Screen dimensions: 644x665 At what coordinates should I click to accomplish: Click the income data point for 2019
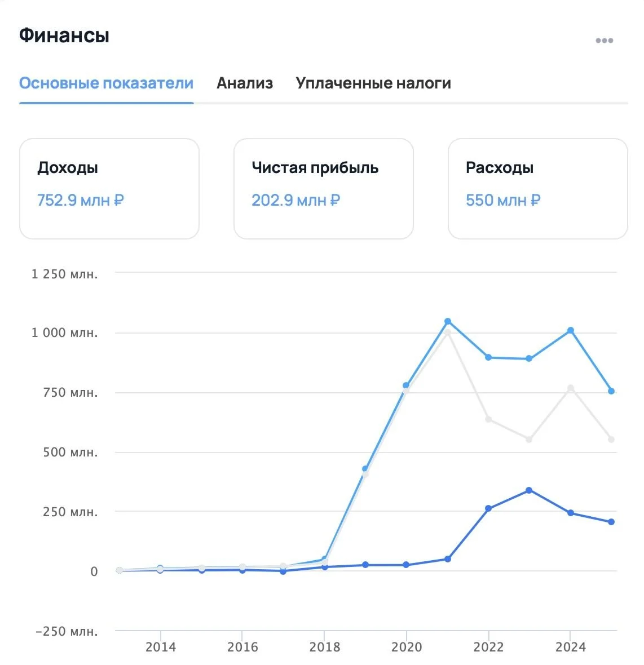click(365, 469)
